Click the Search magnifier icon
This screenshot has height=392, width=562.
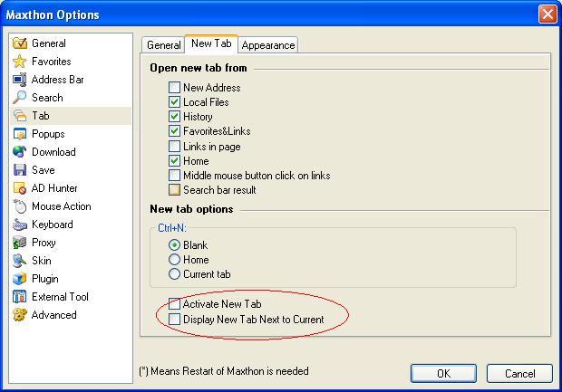[20, 98]
